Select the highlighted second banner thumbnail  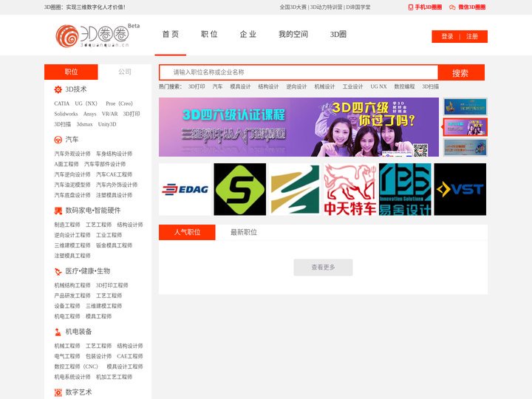point(465,127)
